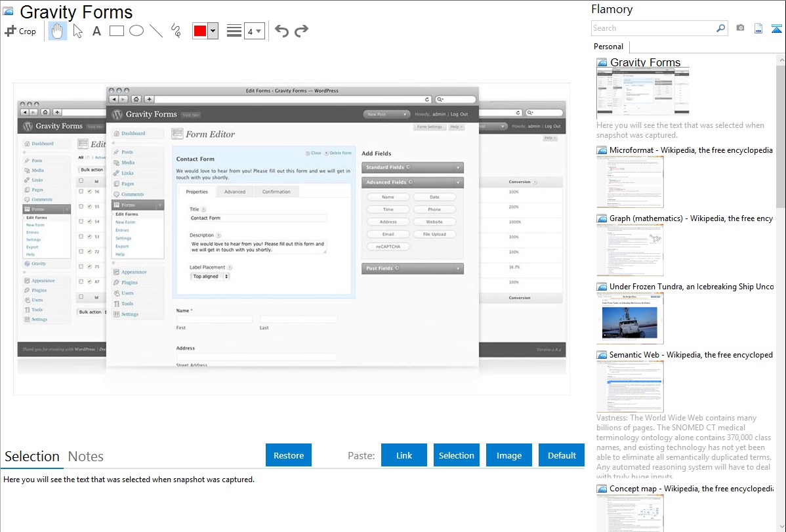Click the camera capture icon

point(740,28)
